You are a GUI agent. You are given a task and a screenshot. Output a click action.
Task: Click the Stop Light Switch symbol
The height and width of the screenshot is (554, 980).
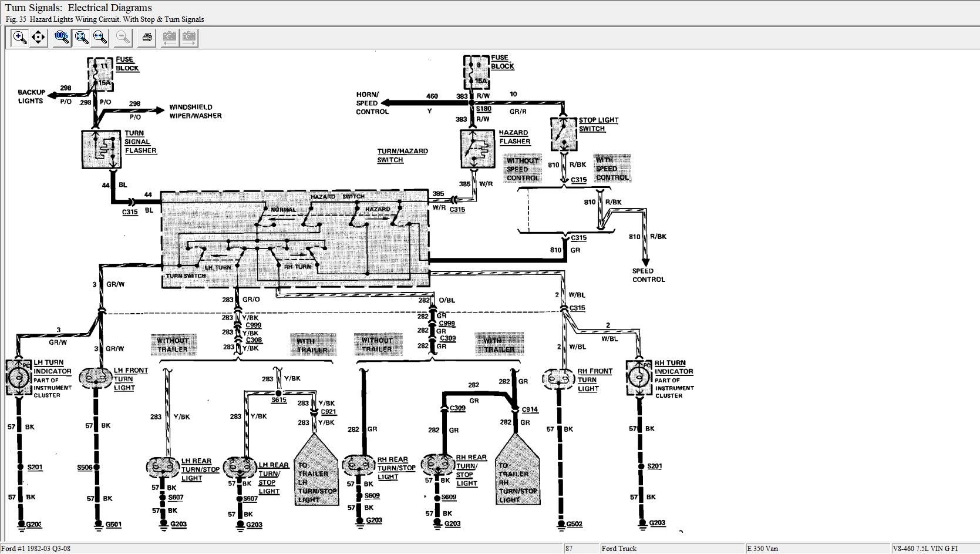[563, 135]
